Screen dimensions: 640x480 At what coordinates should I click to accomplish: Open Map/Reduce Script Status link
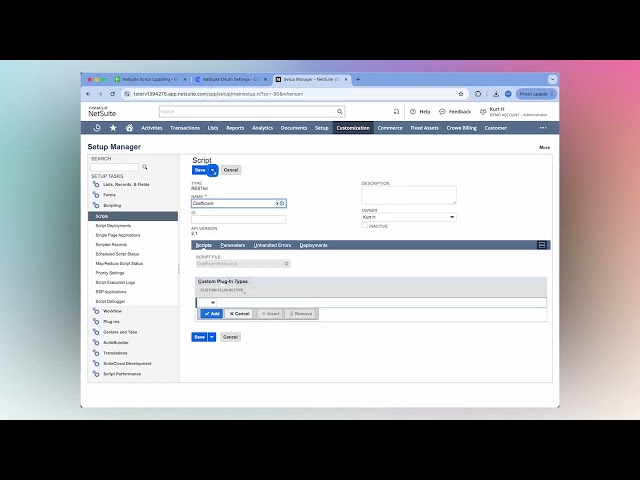pos(119,264)
